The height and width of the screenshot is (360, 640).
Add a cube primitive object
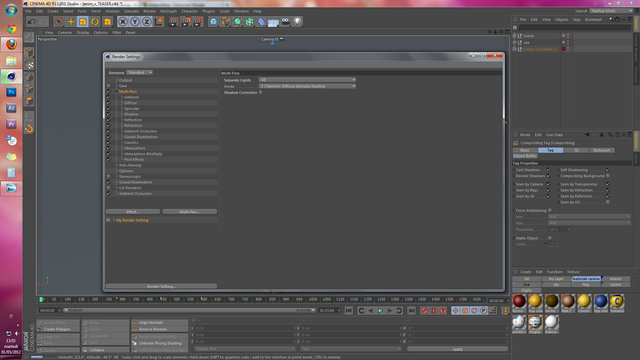213,22
